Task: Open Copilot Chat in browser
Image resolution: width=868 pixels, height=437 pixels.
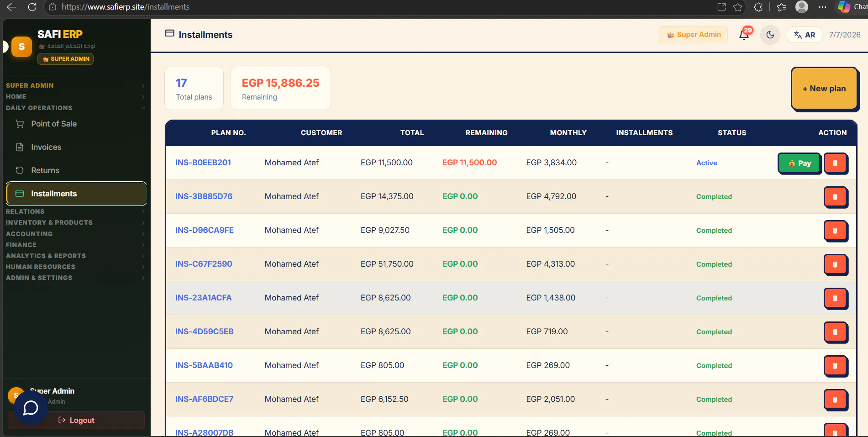Action: (x=852, y=7)
